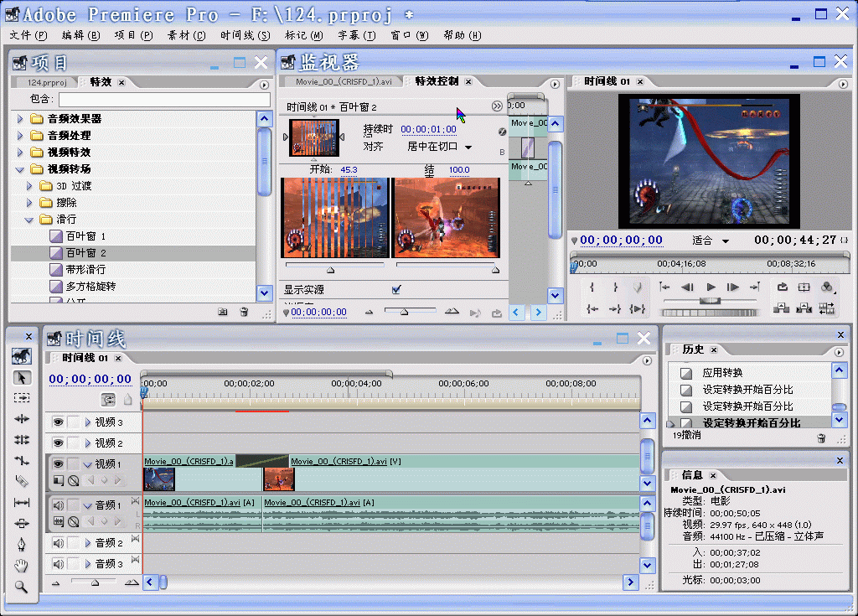Hide the 视频3 track with eye icon

coord(58,422)
